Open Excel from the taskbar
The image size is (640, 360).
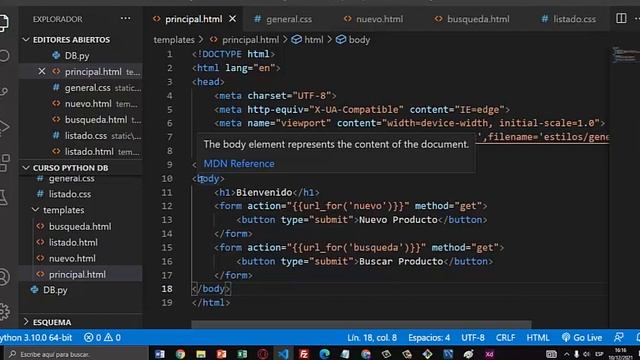[242, 354]
